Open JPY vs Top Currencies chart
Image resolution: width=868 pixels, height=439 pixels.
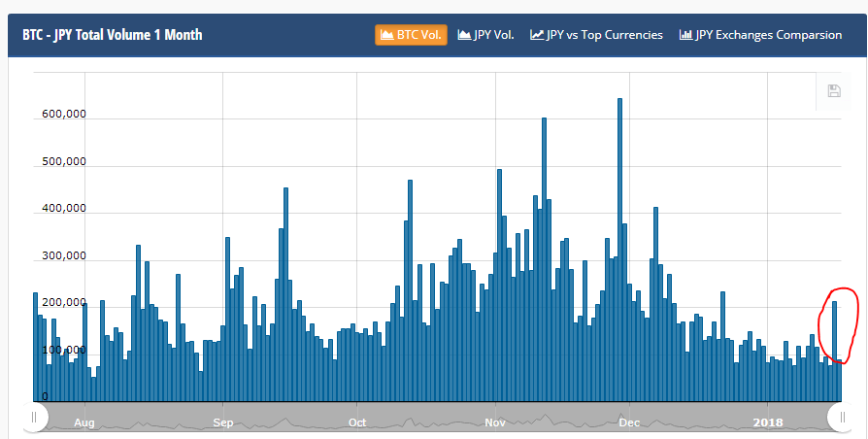(x=596, y=35)
